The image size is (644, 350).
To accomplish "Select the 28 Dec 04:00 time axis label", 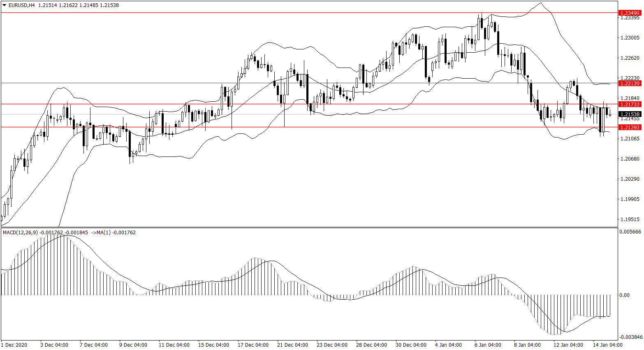I will coord(371,345).
